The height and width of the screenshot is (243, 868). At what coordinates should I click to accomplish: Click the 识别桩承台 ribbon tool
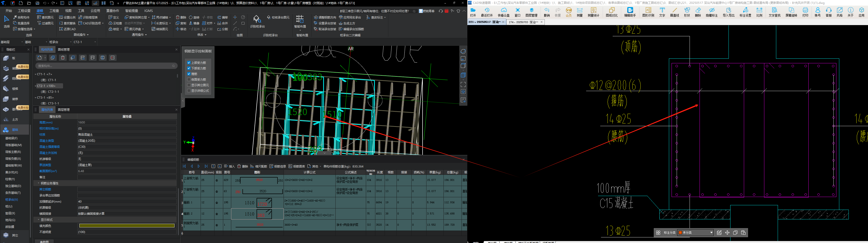[x=258, y=21]
